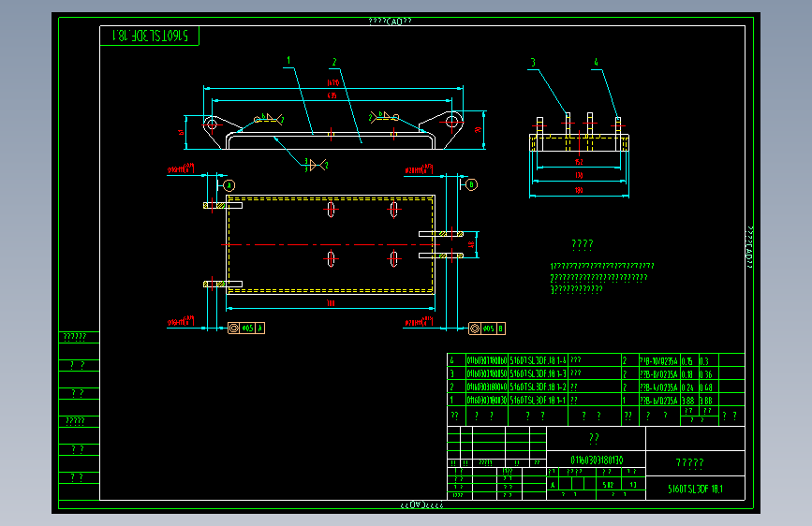The width and height of the screenshot is (812, 526).
Task: Click the 190 dimension in the side view
Action: (579, 190)
